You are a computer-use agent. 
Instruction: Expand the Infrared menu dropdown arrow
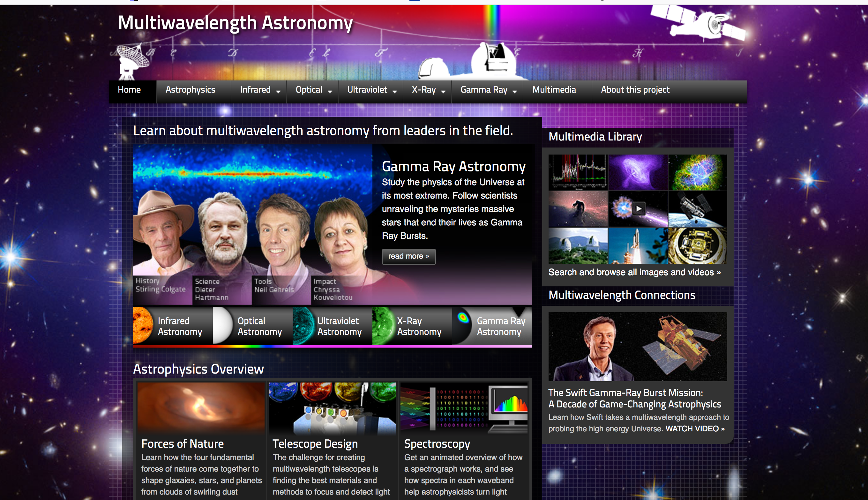(278, 91)
